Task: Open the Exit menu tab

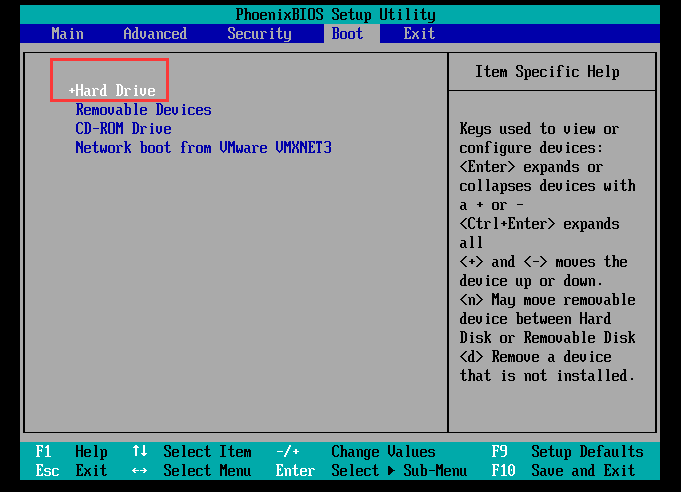Action: [419, 33]
